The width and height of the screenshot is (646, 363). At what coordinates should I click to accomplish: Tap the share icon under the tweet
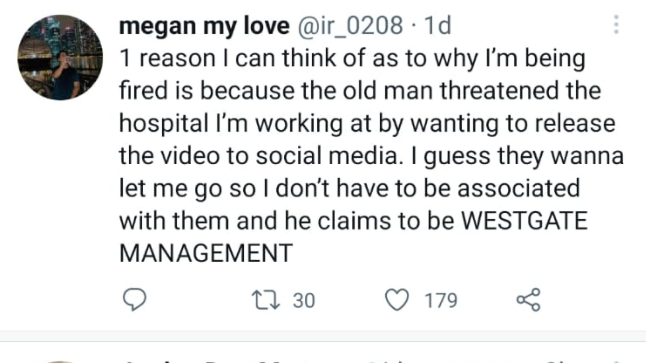click(x=529, y=300)
